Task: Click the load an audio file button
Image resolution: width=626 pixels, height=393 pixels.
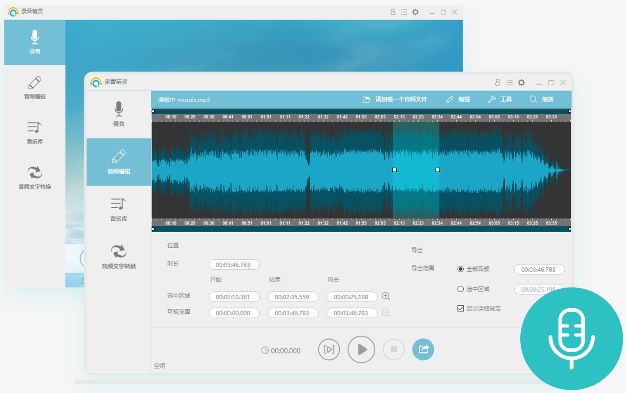Action: pyautogui.click(x=394, y=99)
